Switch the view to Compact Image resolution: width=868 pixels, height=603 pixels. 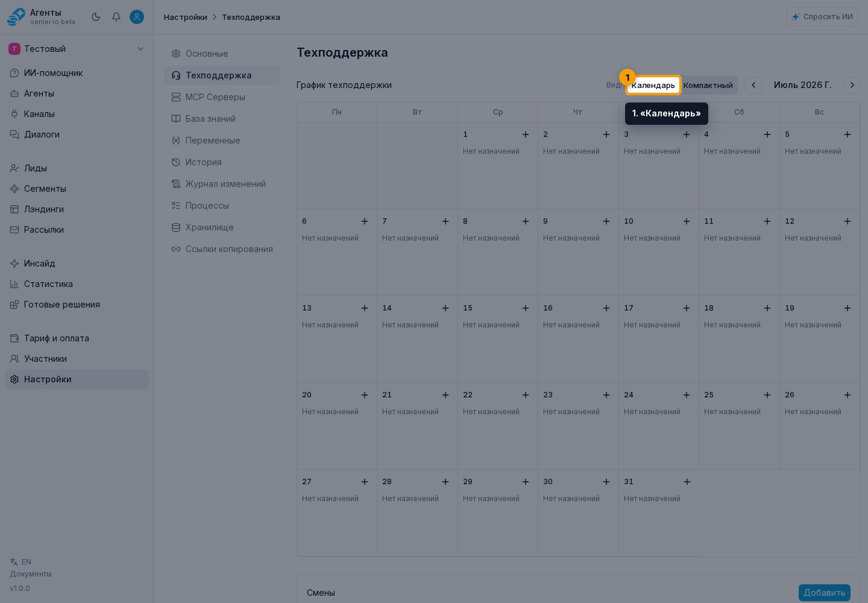pos(708,85)
